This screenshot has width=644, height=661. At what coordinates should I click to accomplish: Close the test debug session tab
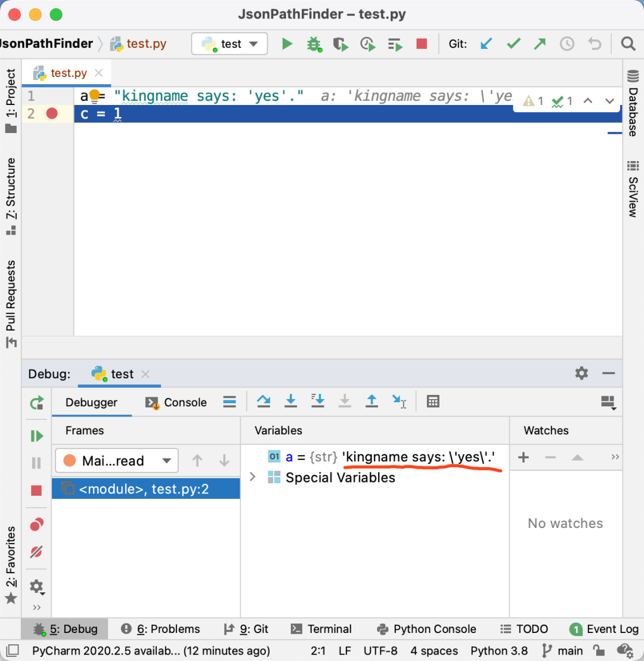tap(145, 374)
